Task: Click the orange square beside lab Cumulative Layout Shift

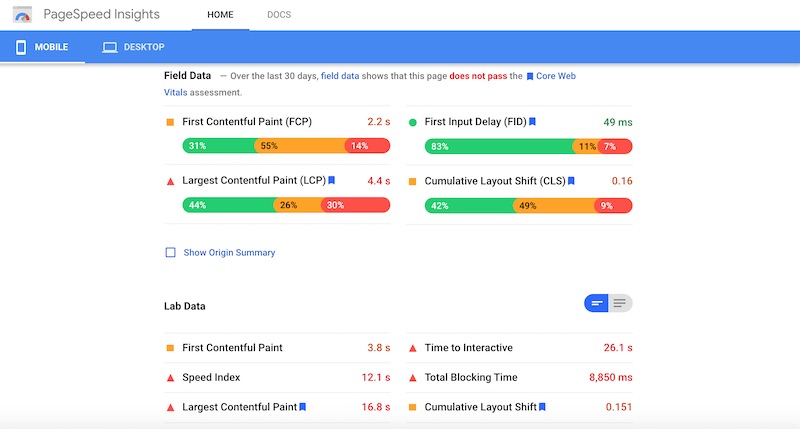Action: (413, 407)
